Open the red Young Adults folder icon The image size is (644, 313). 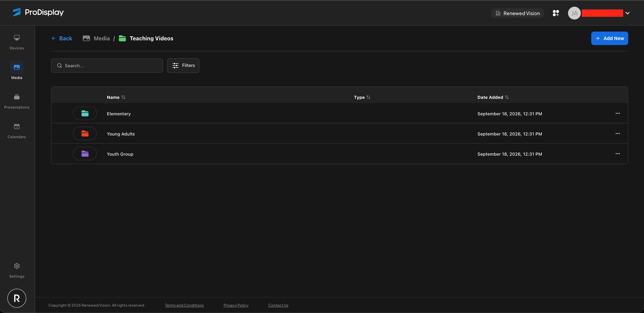pyautogui.click(x=85, y=133)
